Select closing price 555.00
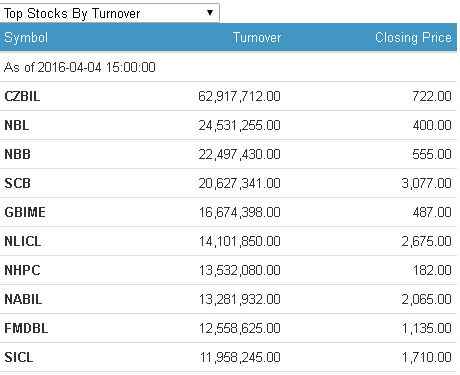 pyautogui.click(x=432, y=154)
